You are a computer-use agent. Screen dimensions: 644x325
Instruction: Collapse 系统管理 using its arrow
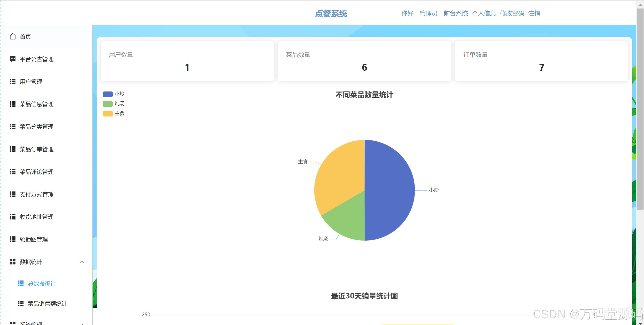pyautogui.click(x=82, y=323)
